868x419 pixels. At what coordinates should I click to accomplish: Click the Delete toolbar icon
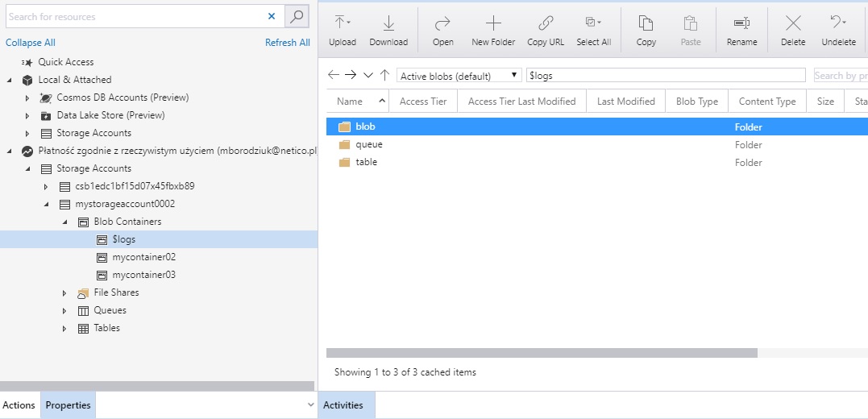tap(793, 23)
